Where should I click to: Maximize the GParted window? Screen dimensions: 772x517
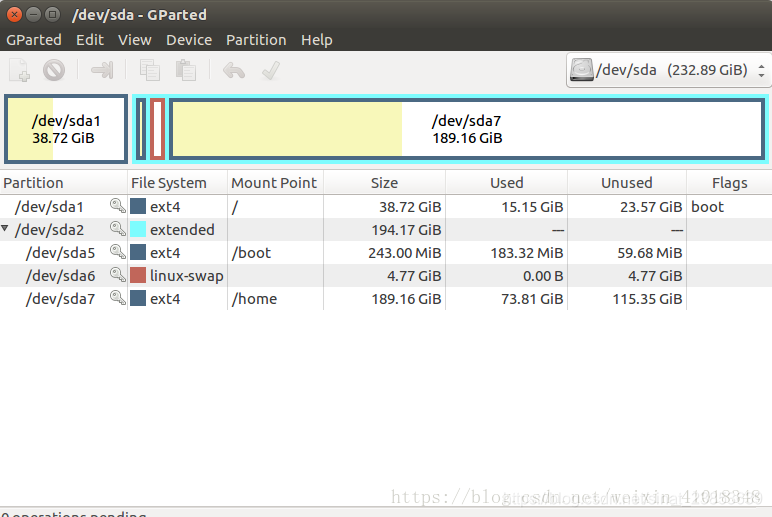pyautogui.click(x=52, y=14)
